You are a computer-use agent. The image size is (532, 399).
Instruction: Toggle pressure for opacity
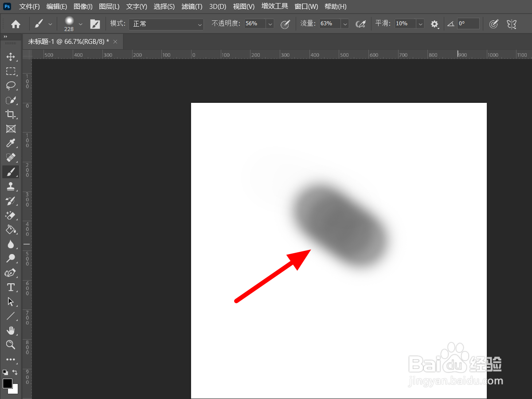pyautogui.click(x=286, y=24)
